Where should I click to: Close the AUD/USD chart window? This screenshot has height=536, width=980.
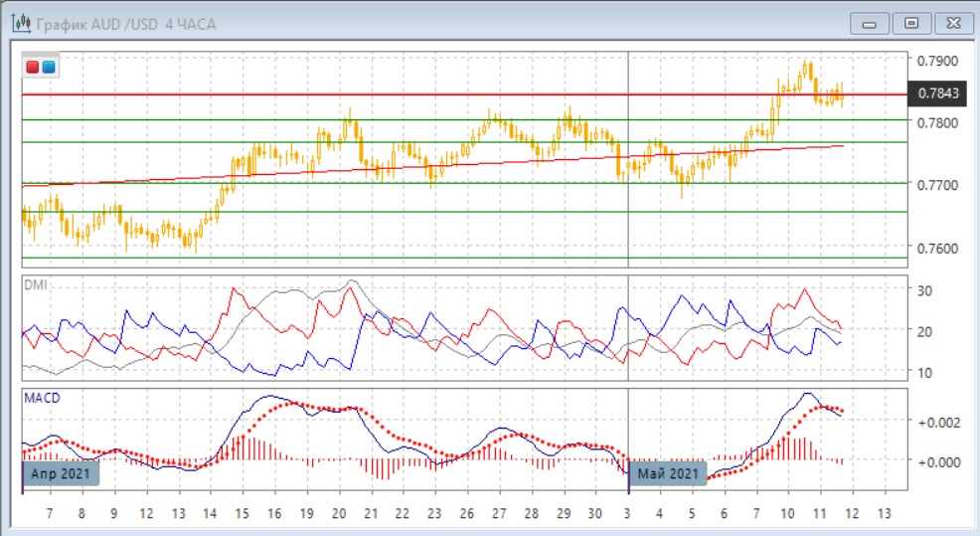(x=952, y=22)
